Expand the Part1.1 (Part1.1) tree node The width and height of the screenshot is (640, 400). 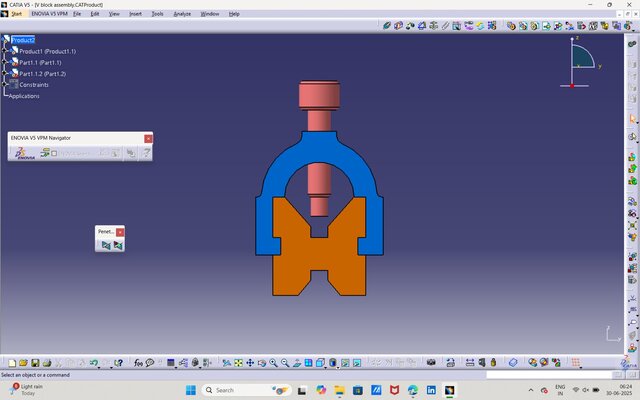6,62
